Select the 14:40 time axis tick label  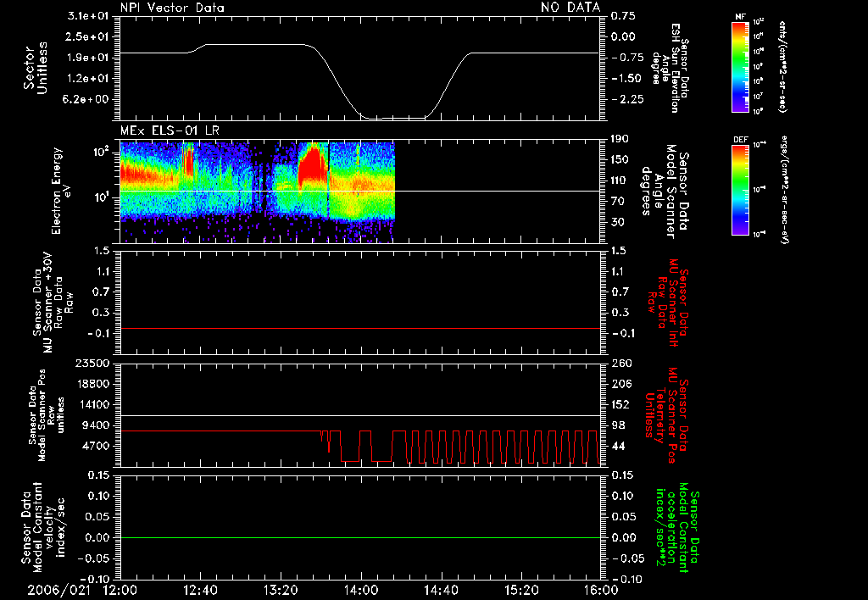tap(442, 590)
